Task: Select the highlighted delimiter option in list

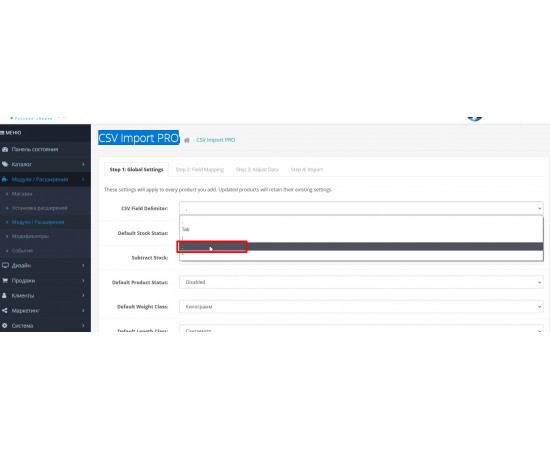Action: [x=361, y=247]
